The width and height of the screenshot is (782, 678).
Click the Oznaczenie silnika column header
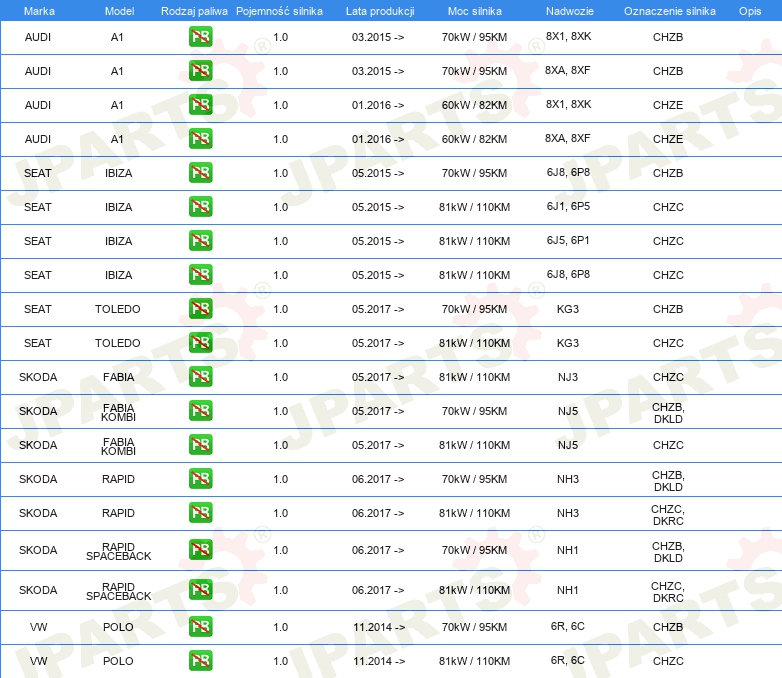(x=669, y=10)
